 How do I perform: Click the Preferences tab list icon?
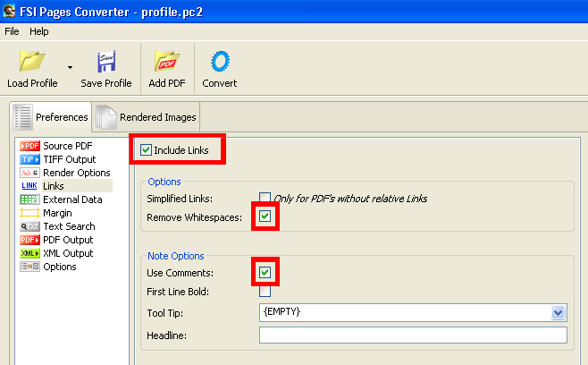point(23,117)
